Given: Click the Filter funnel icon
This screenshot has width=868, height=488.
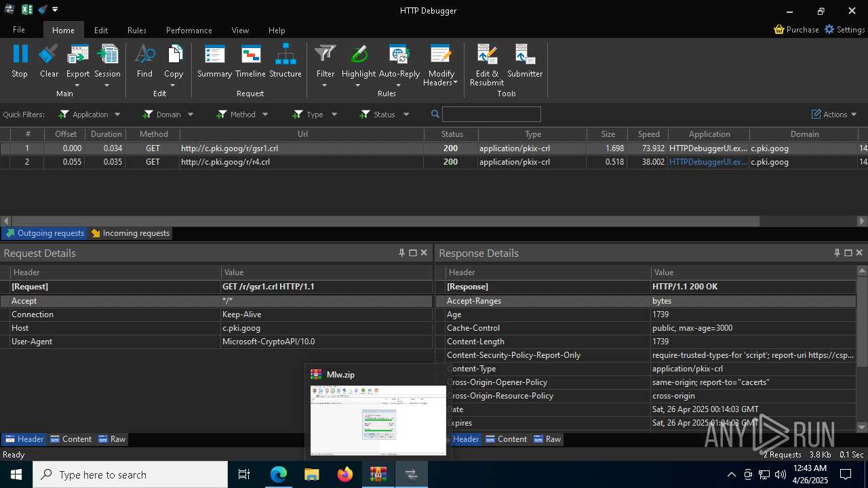Looking at the screenshot, I should coord(325,54).
